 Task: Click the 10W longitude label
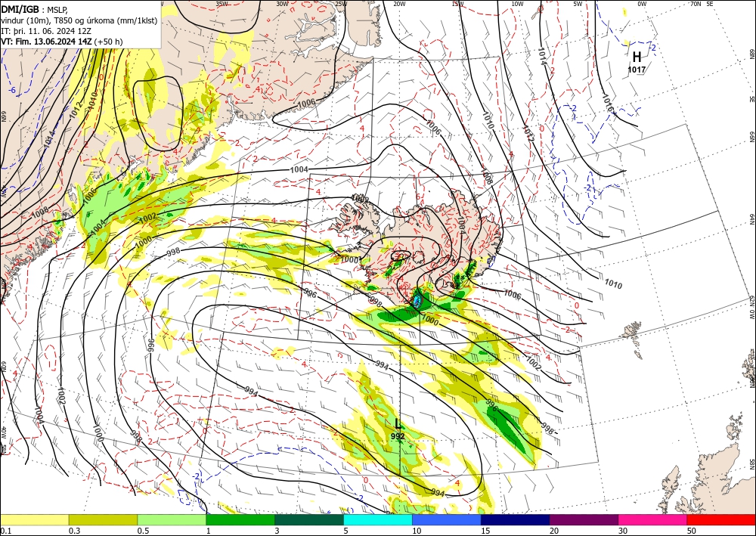click(x=517, y=4)
